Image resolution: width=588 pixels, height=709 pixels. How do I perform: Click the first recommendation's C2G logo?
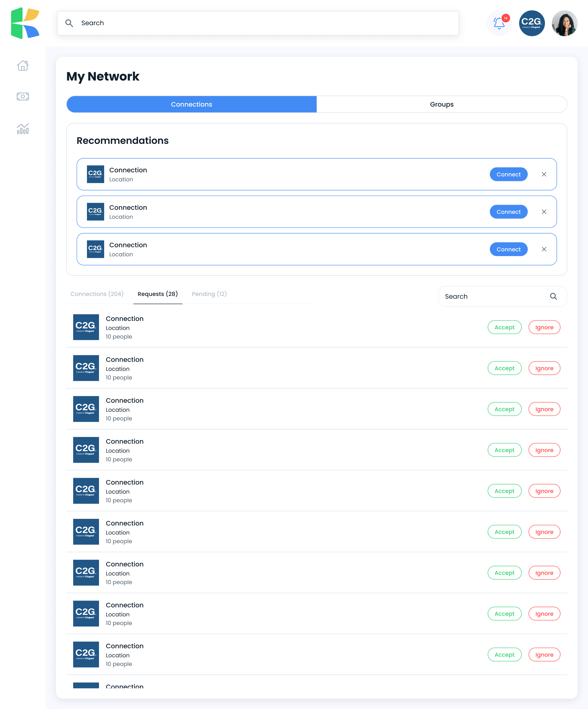click(x=95, y=174)
